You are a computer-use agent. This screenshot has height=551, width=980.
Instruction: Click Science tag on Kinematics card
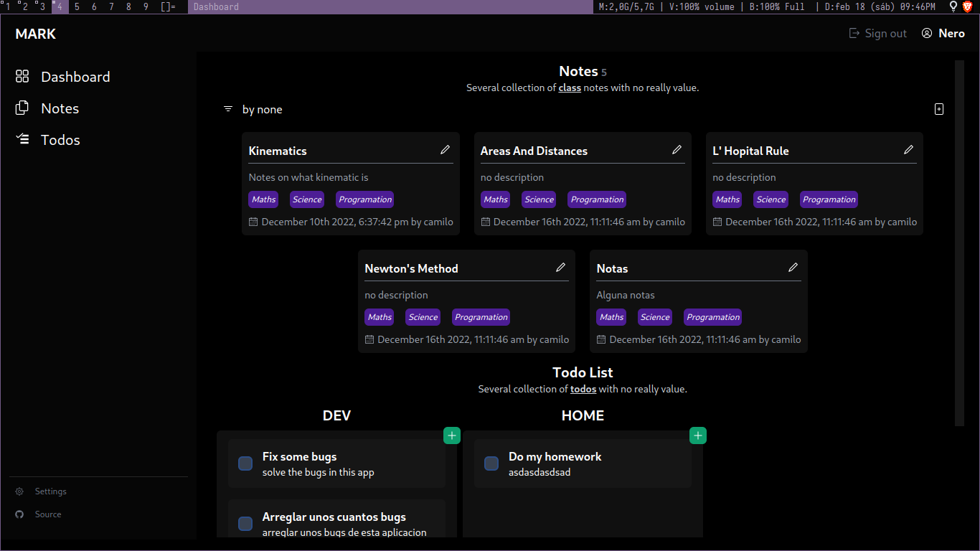(307, 199)
